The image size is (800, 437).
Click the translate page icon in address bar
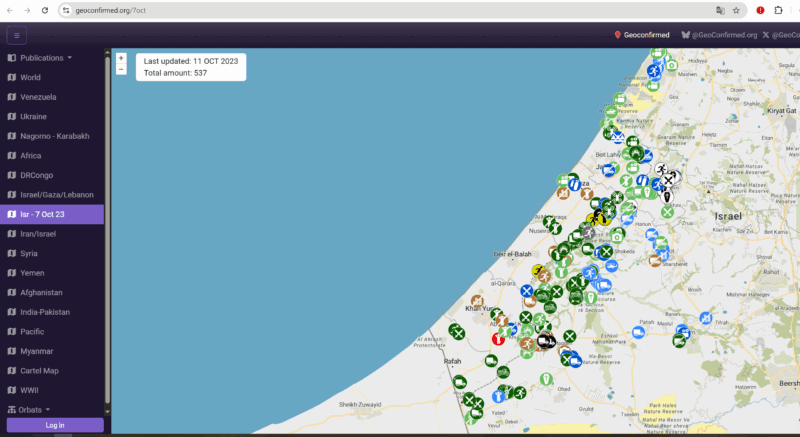click(718, 10)
